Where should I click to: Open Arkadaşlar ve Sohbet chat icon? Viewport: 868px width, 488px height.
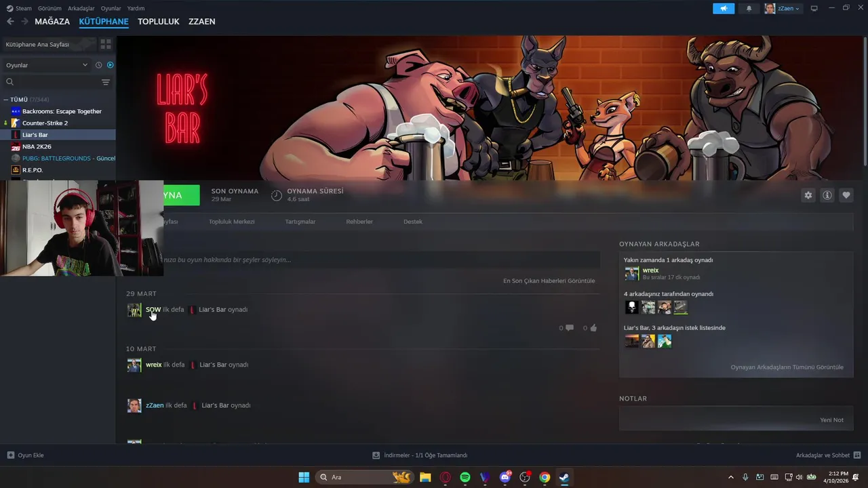pos(857,455)
